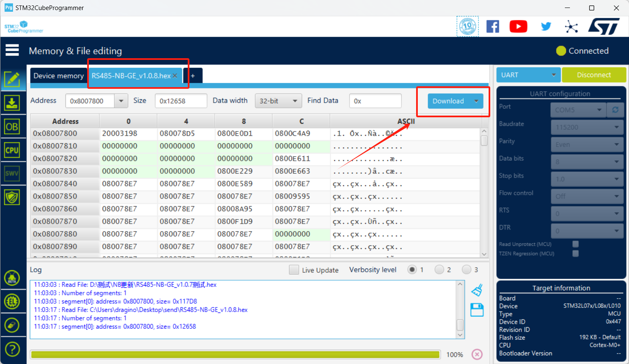Expand the Download button arrow menu
Image resolution: width=629 pixels, height=364 pixels.
coord(476,101)
